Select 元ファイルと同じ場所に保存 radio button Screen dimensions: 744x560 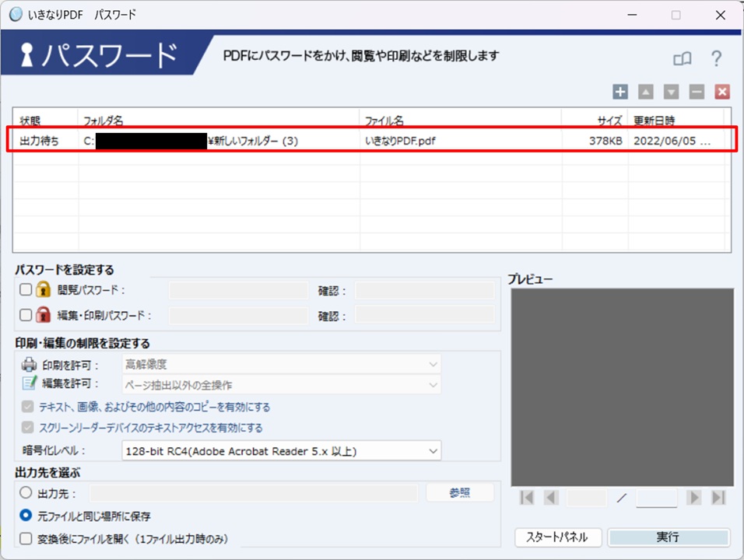[26, 515]
